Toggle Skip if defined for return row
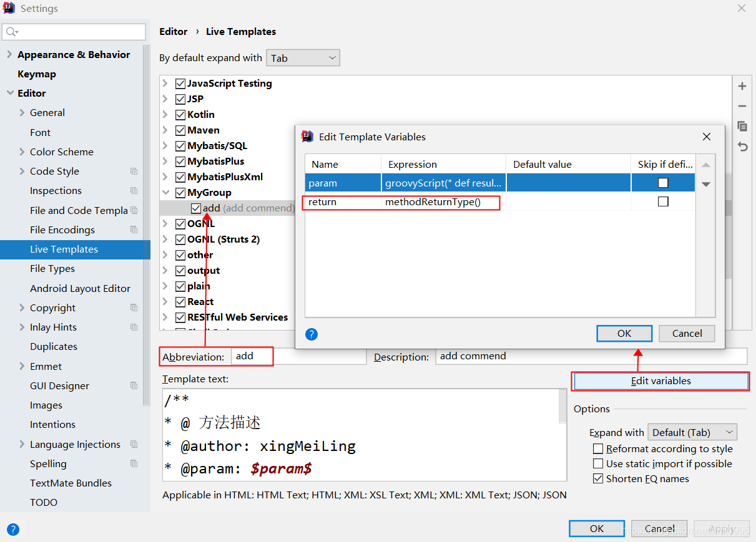Screen dimensions: 756x542 [x=663, y=201]
